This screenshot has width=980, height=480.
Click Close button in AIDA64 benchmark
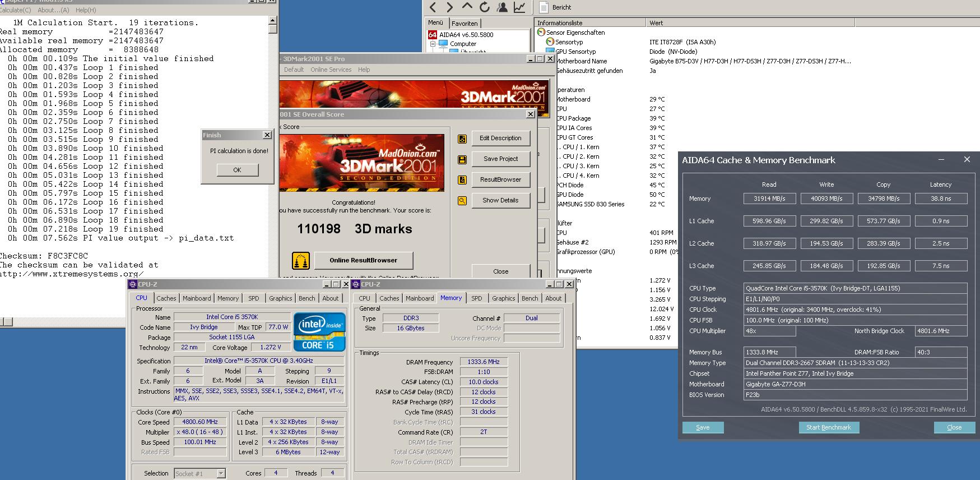954,427
